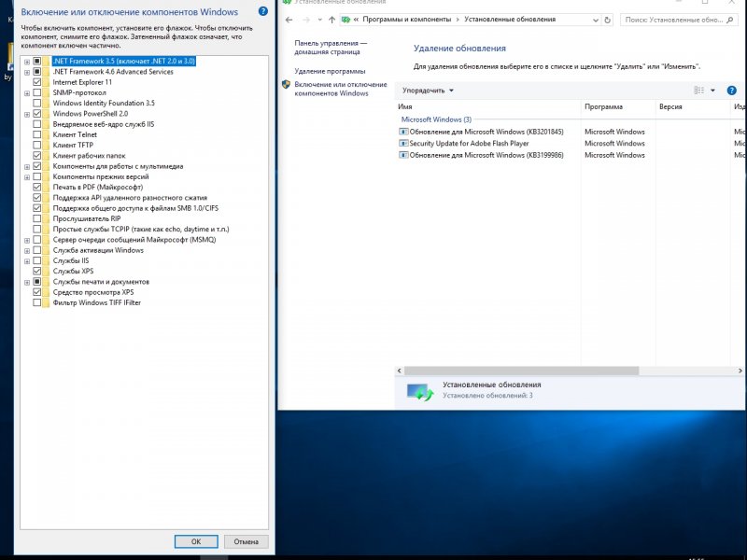Click the folder icon beside Windows PowerShell 2.0
Image resolution: width=747 pixels, height=560 pixels.
point(46,114)
